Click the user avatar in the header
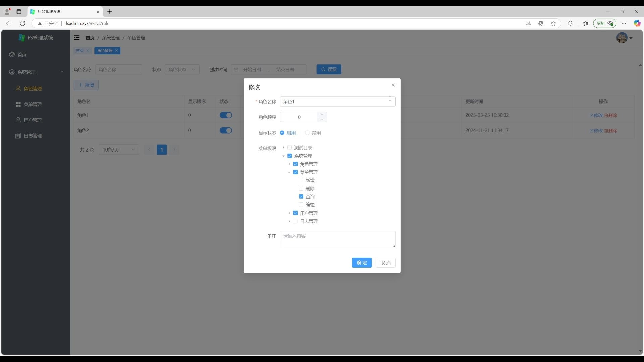 [622, 38]
